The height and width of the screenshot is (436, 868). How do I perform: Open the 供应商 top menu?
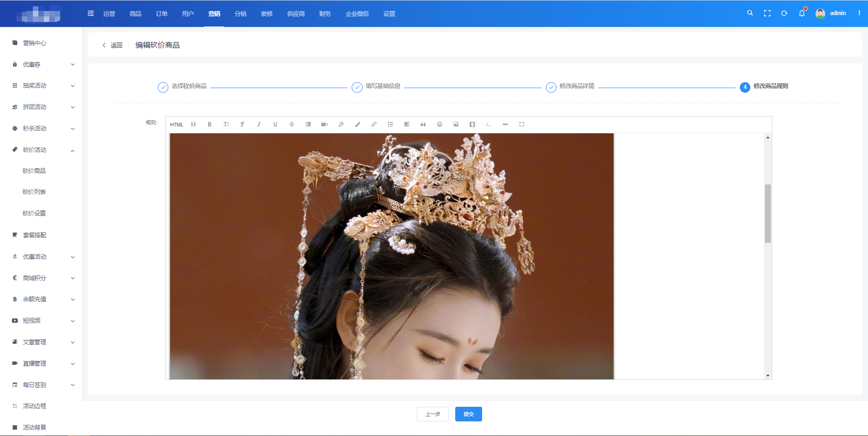point(296,14)
